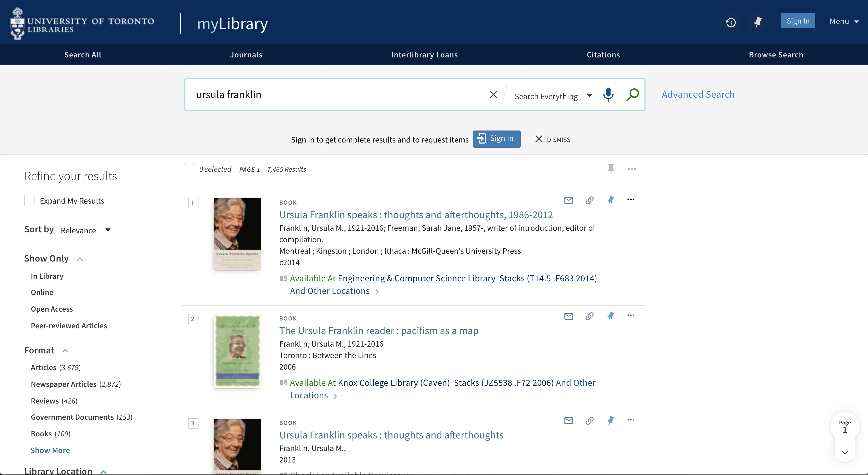
Task: Pin The Ursula Franklin reader result
Action: click(x=611, y=316)
